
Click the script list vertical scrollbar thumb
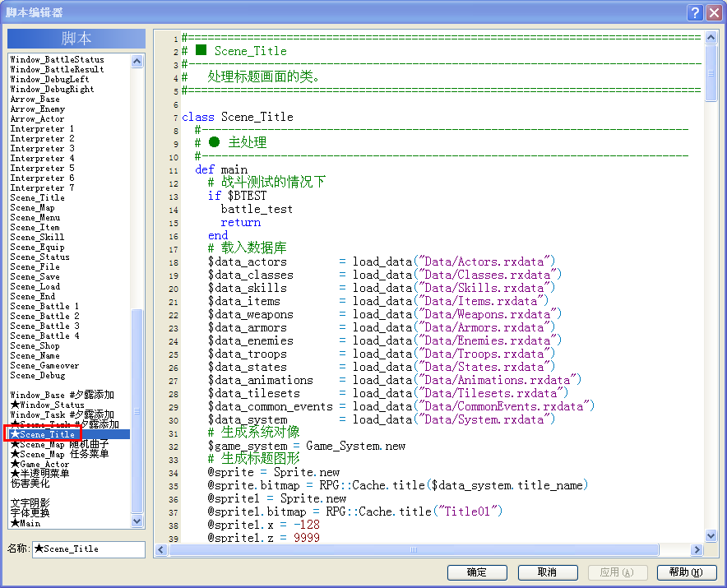coord(137,411)
